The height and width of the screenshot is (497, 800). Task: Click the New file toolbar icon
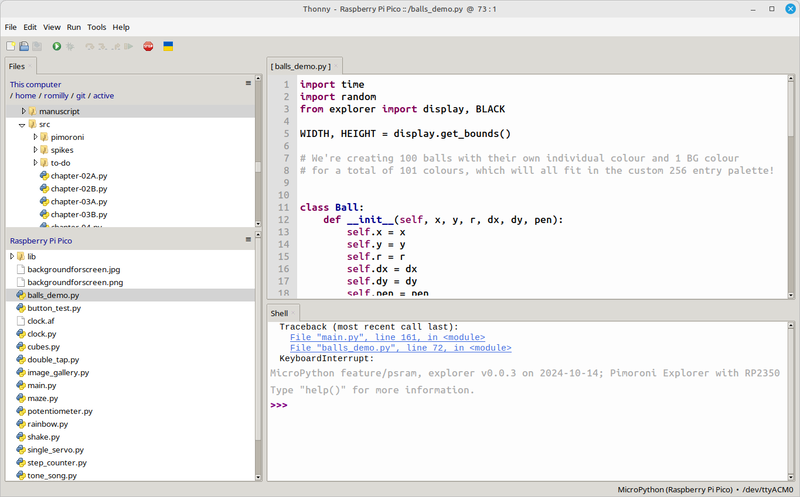point(11,46)
